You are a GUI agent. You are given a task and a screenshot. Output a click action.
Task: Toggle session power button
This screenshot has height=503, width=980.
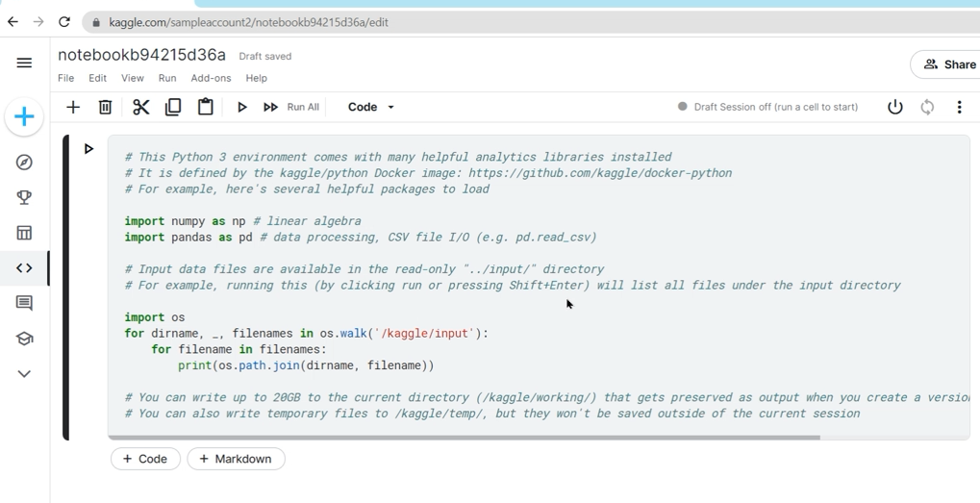click(894, 107)
